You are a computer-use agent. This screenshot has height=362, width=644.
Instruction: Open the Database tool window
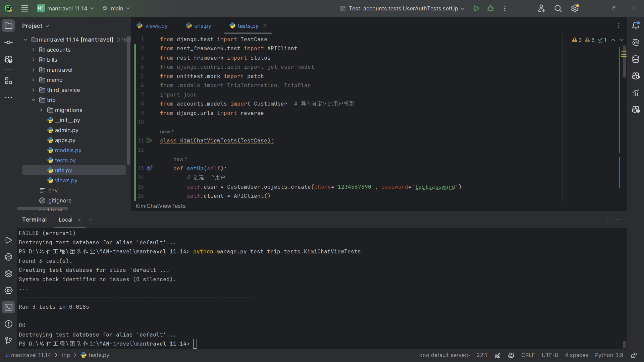tap(636, 59)
